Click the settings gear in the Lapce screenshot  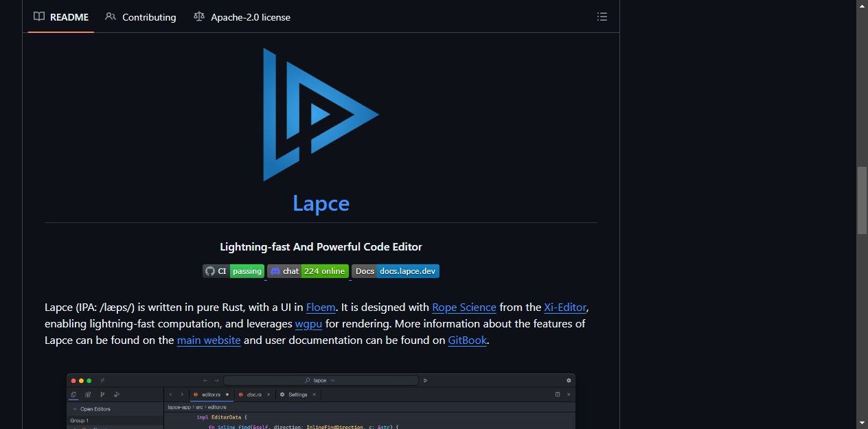click(x=569, y=380)
